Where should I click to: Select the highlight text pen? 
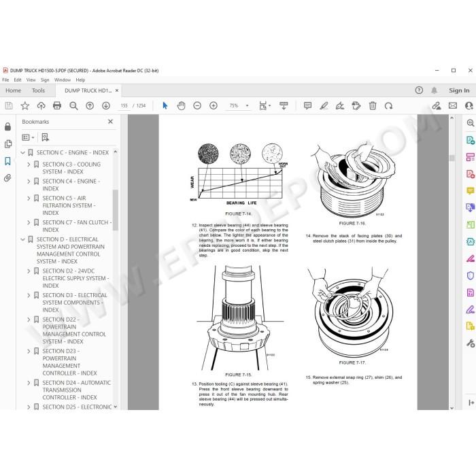pos(324,105)
